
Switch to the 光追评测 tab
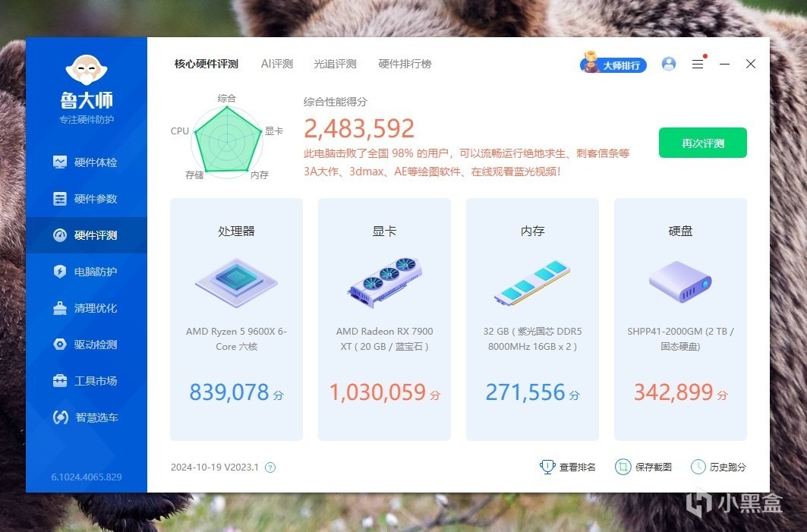click(x=335, y=64)
